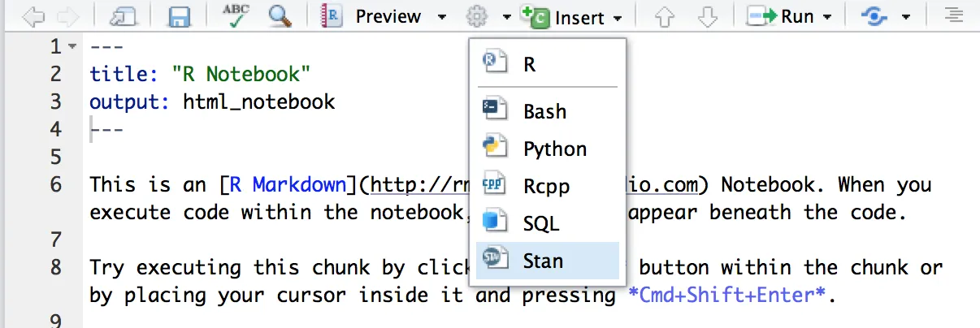Click the back navigation arrow

tap(32, 16)
